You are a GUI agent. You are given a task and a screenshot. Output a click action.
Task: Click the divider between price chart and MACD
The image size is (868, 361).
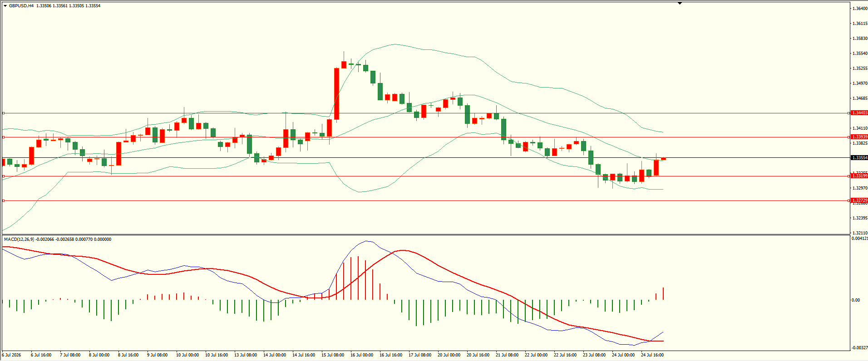[425, 234]
